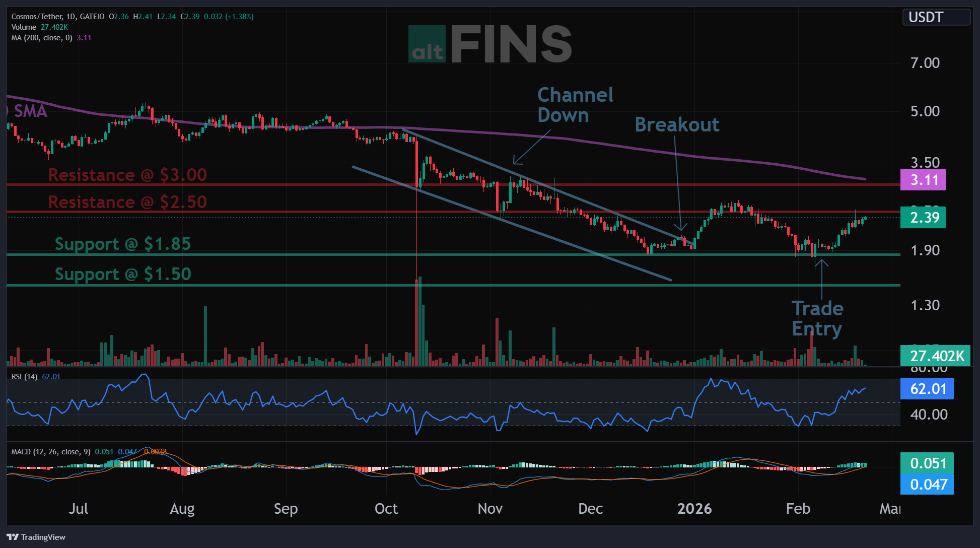Select the Resistance @ $3.00 line label
This screenshot has height=548, width=980.
127,175
